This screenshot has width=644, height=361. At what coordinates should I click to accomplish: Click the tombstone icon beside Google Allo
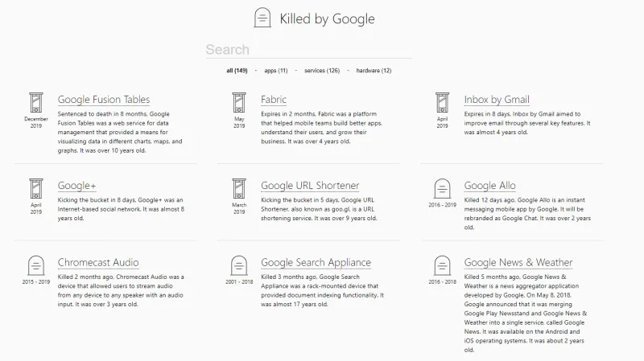click(442, 190)
